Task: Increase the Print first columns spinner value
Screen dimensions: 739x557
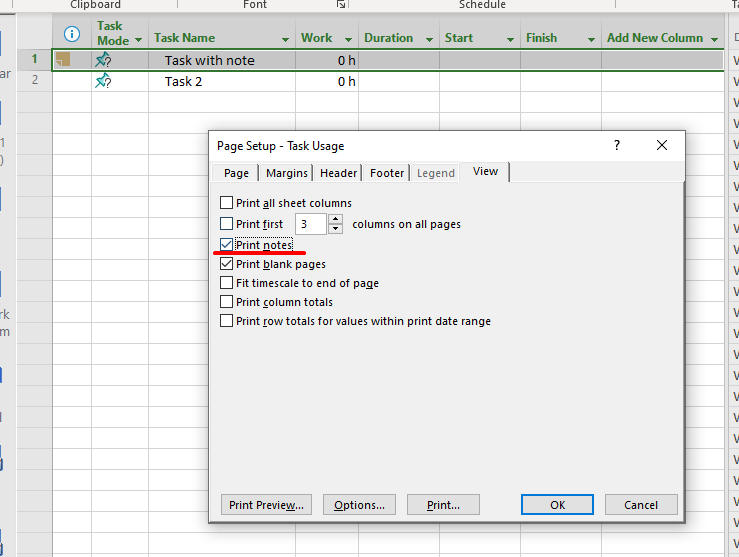Action: coord(336,219)
